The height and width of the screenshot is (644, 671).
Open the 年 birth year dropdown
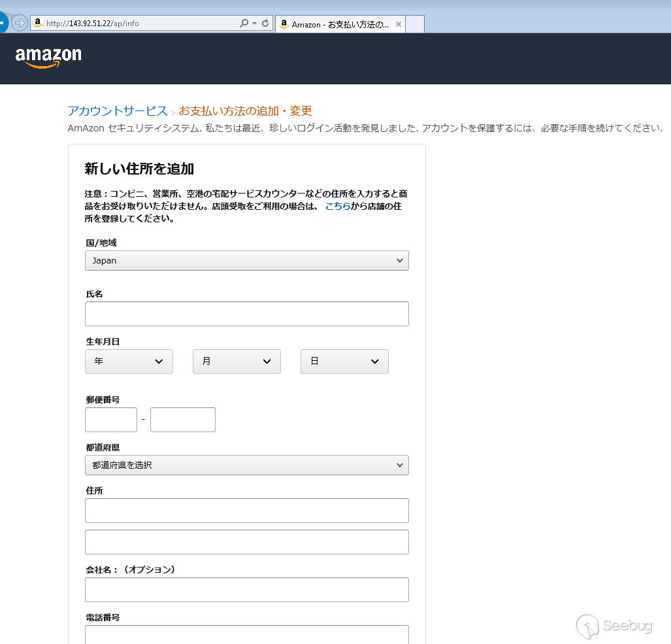(129, 362)
